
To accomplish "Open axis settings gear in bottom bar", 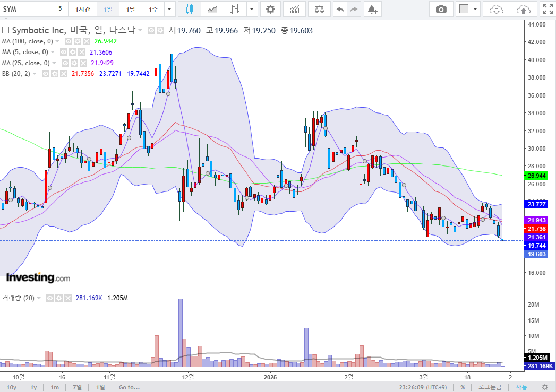I will 545,387.
